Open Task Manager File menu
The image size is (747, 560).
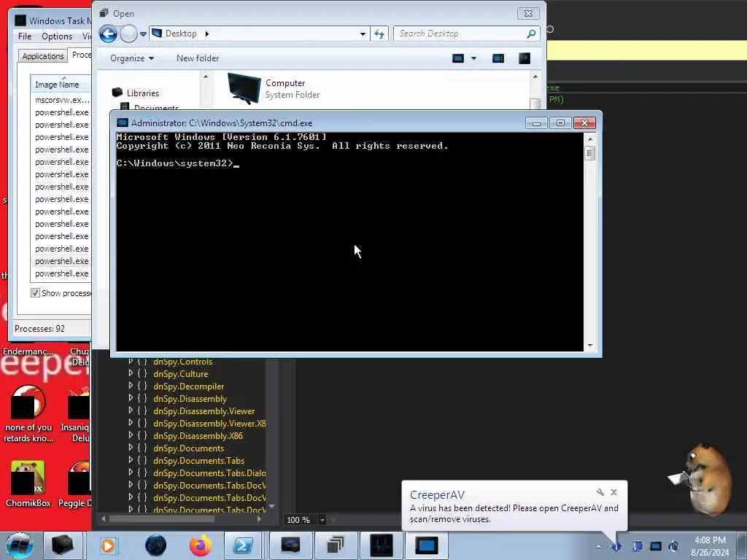click(25, 36)
